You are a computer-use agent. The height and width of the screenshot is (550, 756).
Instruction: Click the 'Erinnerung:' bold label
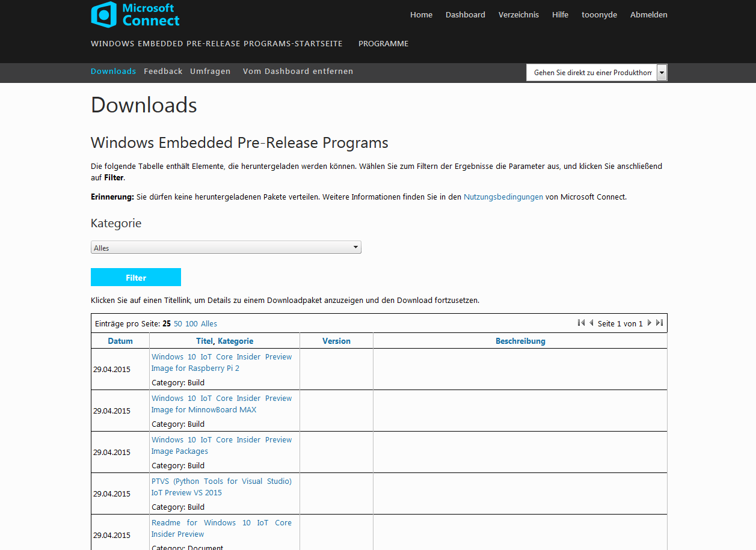click(112, 197)
